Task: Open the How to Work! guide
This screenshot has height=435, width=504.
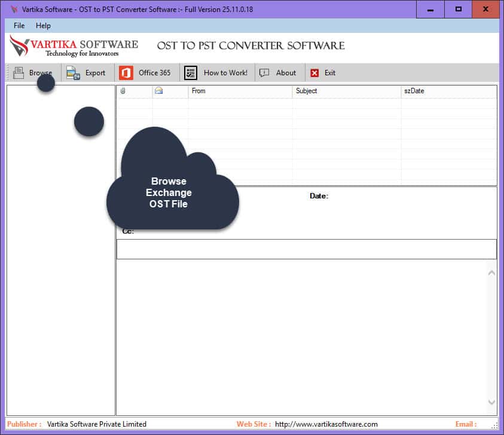Action: (x=225, y=73)
